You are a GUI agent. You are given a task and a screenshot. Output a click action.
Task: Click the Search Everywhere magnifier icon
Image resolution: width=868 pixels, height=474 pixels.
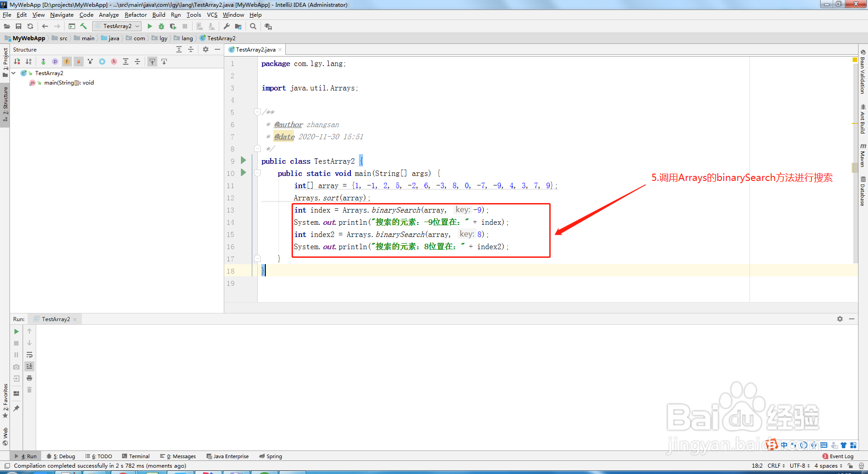253,26
